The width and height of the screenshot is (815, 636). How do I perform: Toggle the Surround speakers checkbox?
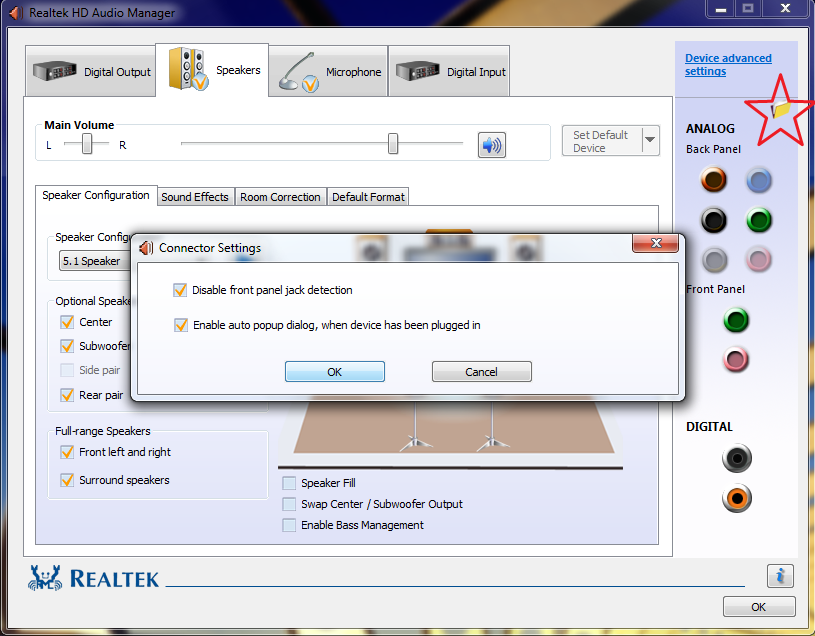pos(68,480)
